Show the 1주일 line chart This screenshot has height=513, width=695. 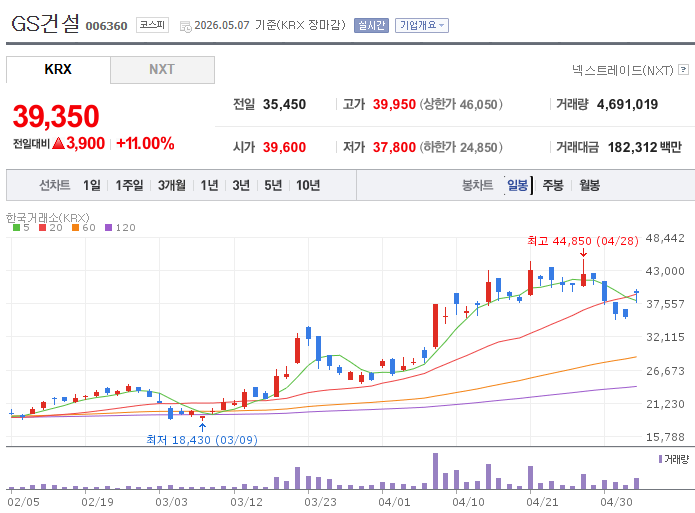[129, 185]
